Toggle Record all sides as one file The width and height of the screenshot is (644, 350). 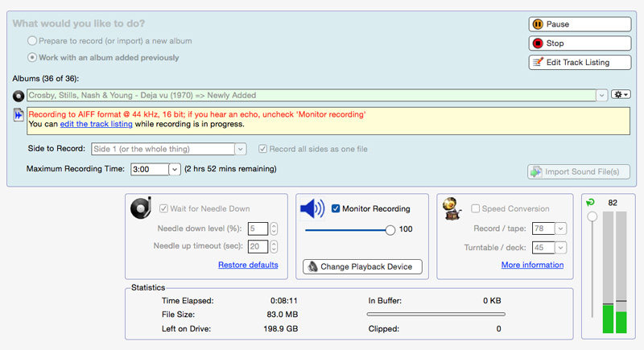(x=262, y=149)
